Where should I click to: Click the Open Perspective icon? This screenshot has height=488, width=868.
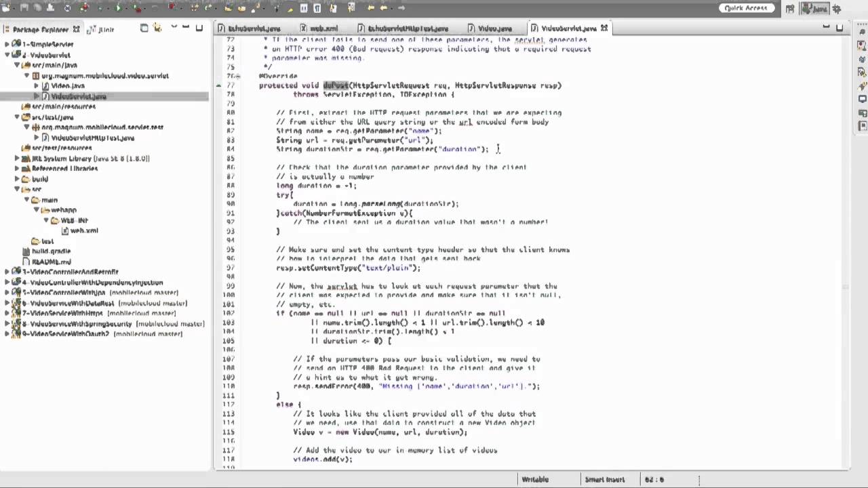790,8
